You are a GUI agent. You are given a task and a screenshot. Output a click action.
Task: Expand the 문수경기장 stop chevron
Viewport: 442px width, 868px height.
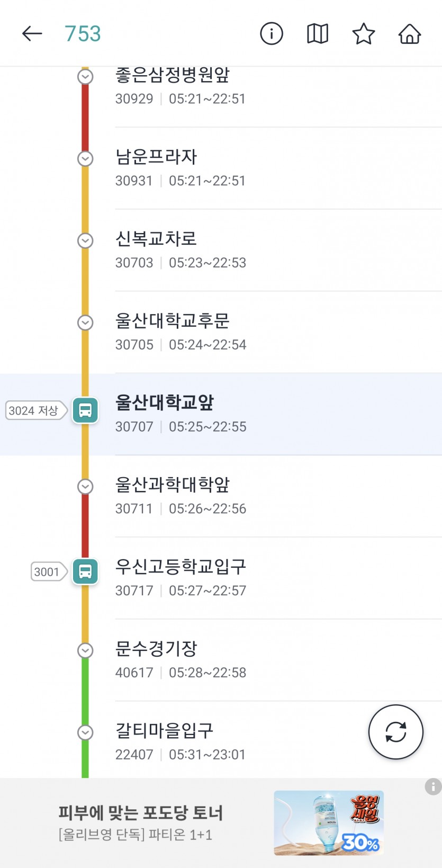coord(85,650)
